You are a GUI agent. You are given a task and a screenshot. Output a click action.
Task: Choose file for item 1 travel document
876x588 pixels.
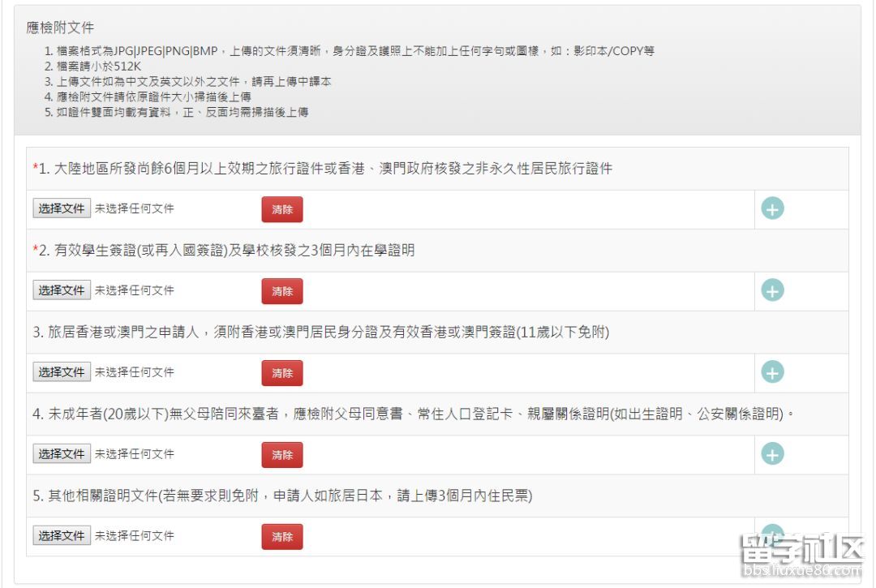[62, 208]
